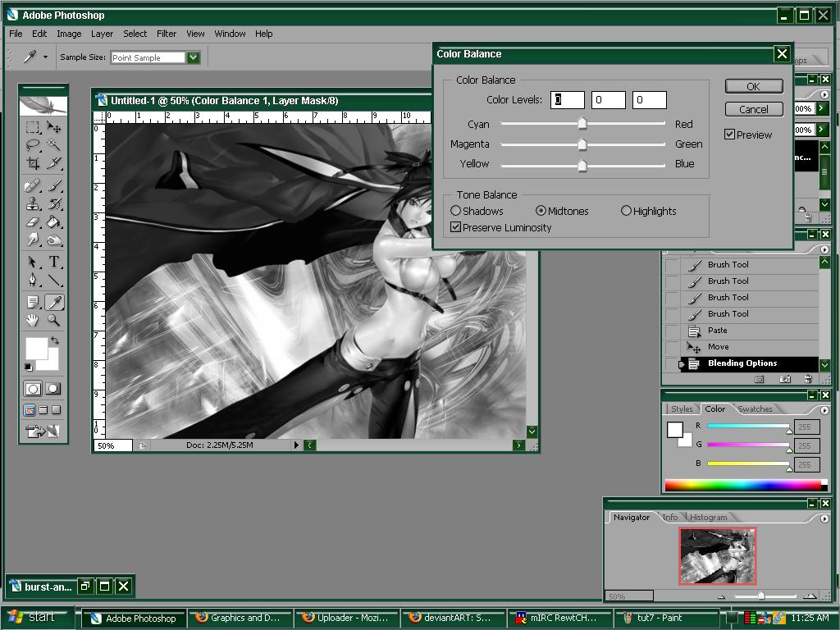This screenshot has width=840, height=630.
Task: Click the Cyan-Red slider handle
Action: pyautogui.click(x=582, y=124)
